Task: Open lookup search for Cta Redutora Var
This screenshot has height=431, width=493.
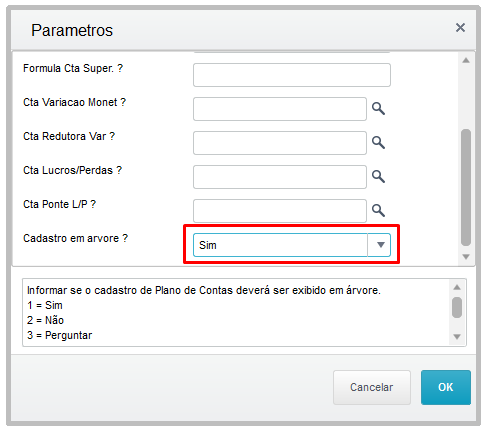Action: click(x=378, y=143)
